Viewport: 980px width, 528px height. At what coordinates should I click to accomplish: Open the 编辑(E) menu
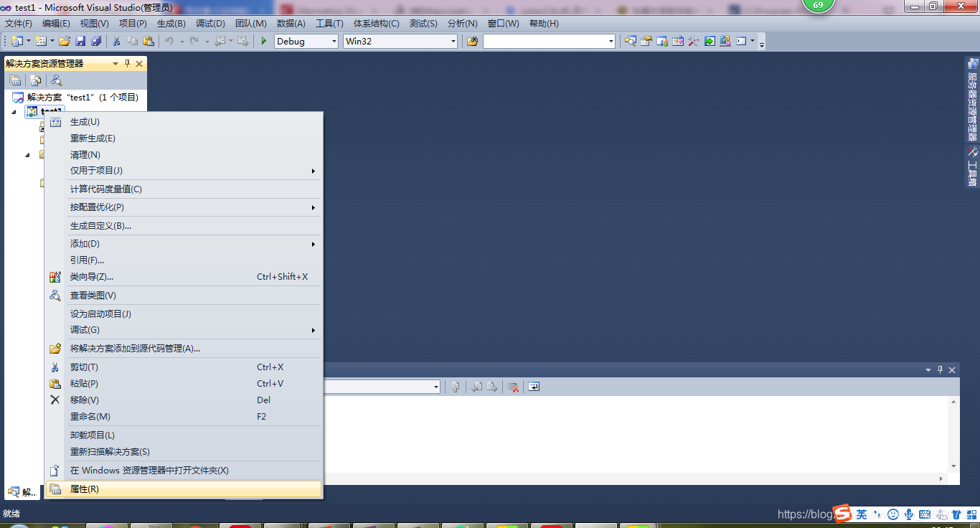point(56,24)
